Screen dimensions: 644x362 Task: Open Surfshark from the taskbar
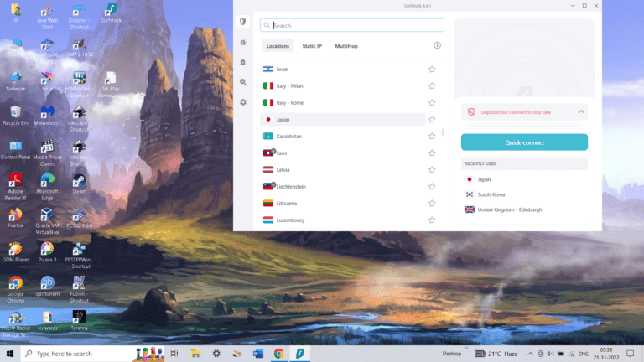(300, 354)
